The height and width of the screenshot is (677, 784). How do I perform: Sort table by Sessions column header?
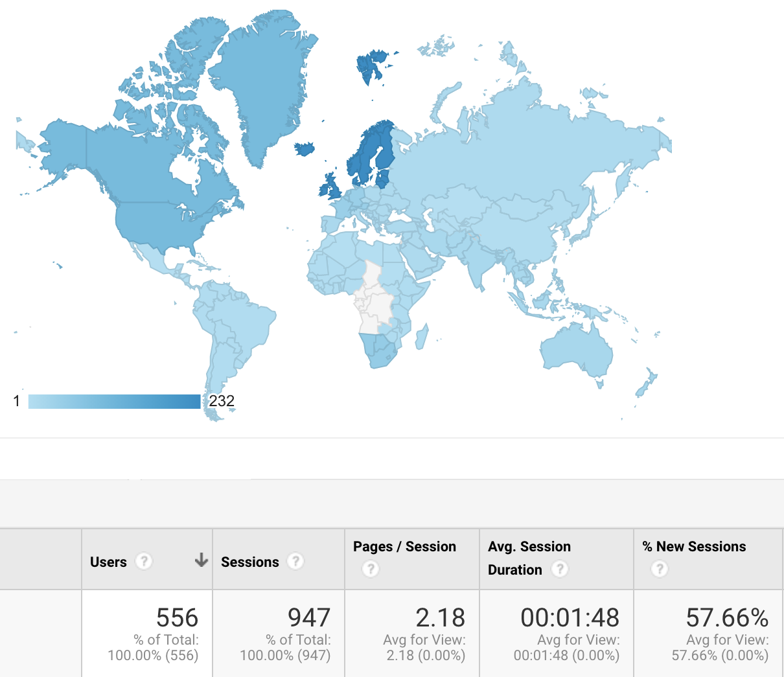[x=250, y=562]
